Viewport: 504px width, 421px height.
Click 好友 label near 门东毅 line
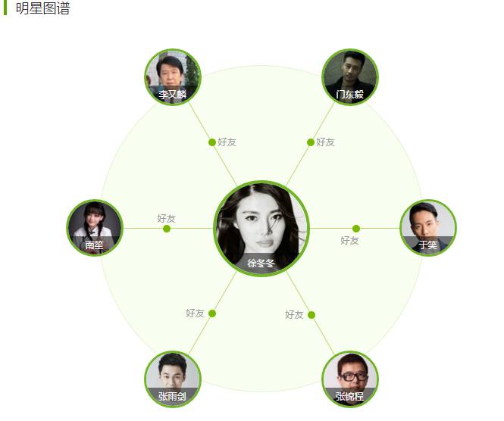[326, 142]
